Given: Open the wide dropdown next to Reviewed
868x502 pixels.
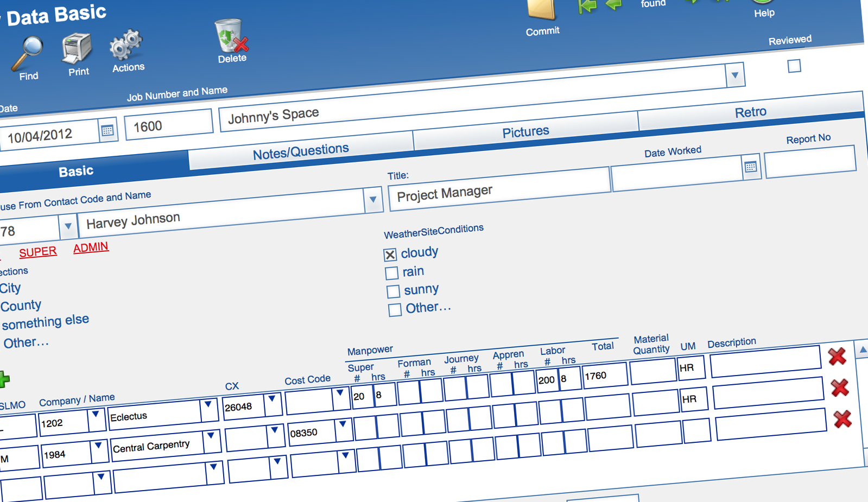Looking at the screenshot, I should coord(735,75).
